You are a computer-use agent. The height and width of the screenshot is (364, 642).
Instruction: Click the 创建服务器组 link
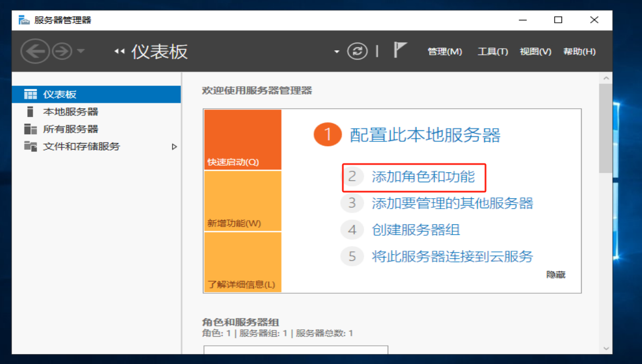pos(416,230)
